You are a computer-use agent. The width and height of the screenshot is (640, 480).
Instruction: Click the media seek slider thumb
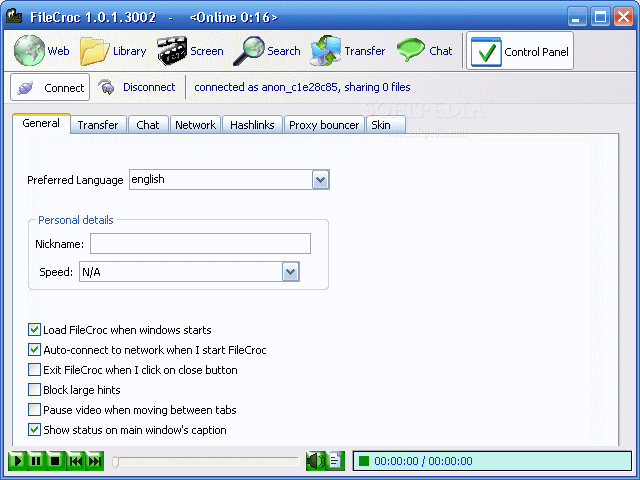(x=116, y=462)
